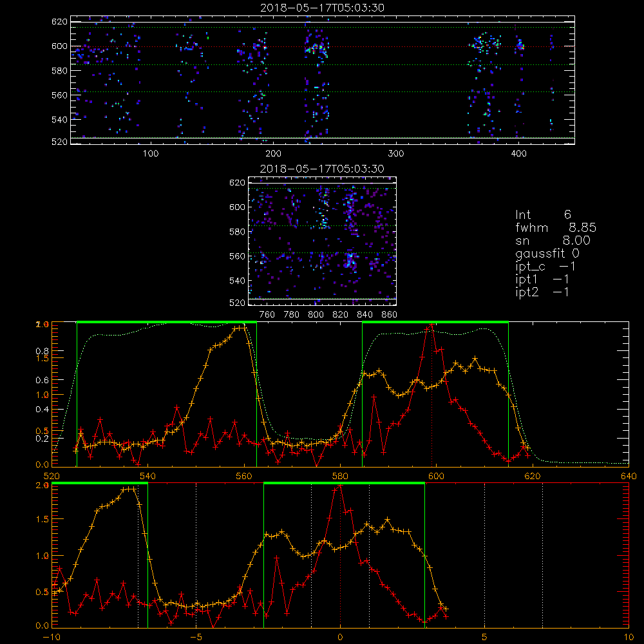Click white y-axis label 0.6 on profile plot
Image resolution: width=644 pixels, height=644 pixels.
[x=42, y=380]
